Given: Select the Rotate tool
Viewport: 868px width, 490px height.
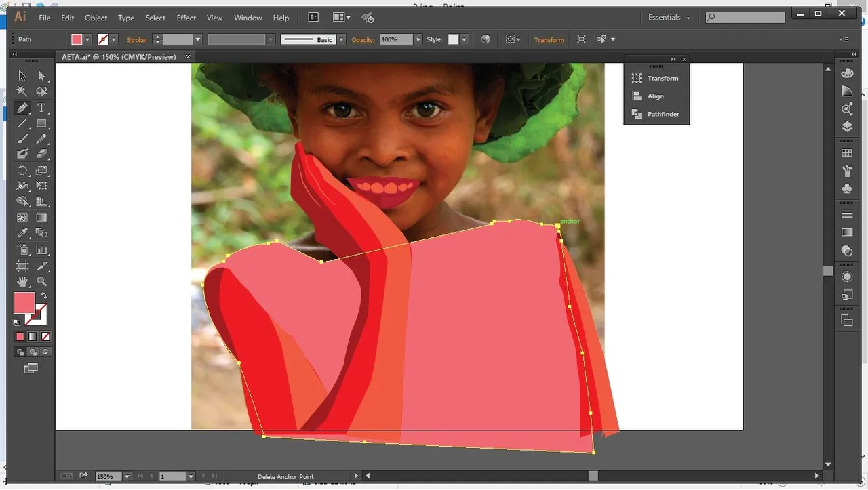Looking at the screenshot, I should pos(22,171).
